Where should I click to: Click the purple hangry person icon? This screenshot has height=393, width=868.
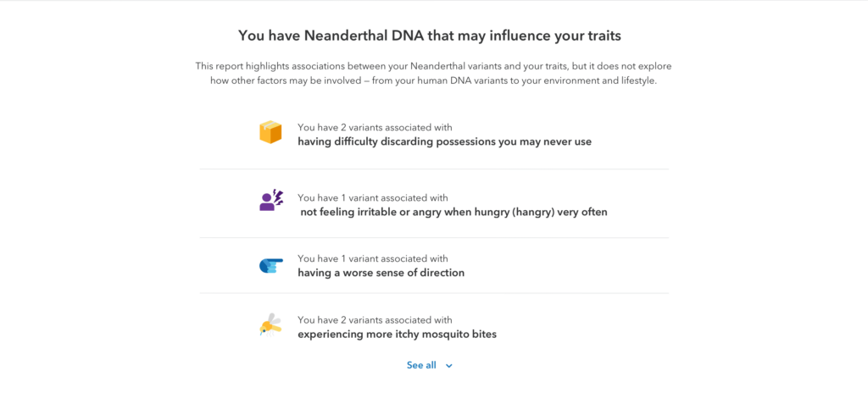271,200
